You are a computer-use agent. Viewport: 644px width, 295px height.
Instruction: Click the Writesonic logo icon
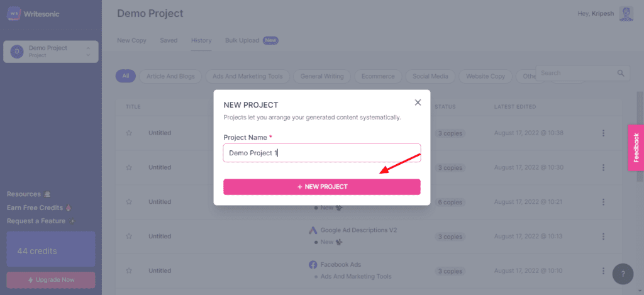click(14, 13)
